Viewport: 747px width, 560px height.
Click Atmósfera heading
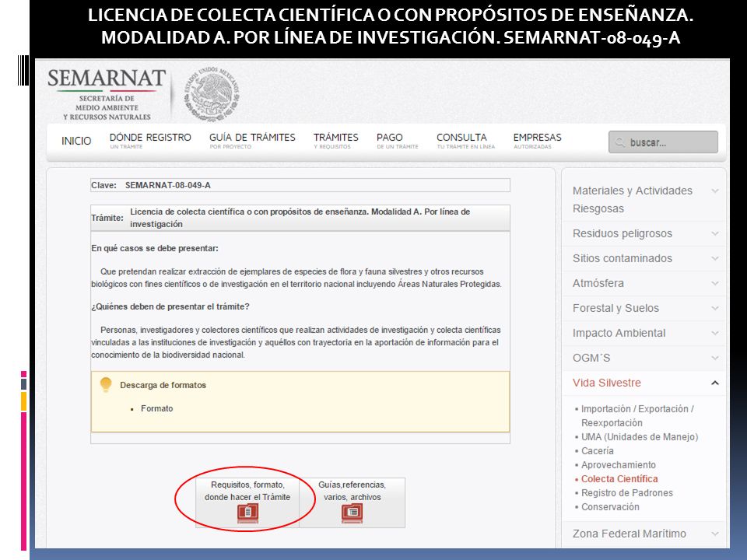pos(598,283)
